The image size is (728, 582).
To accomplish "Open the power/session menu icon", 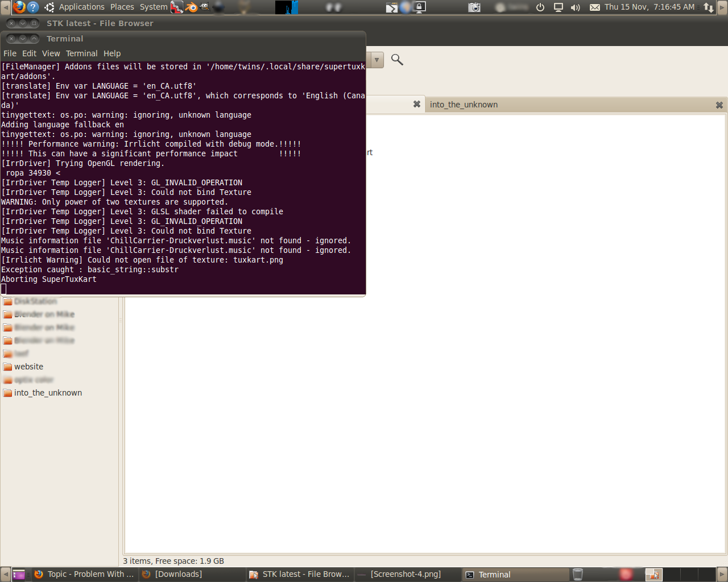I will (540, 7).
